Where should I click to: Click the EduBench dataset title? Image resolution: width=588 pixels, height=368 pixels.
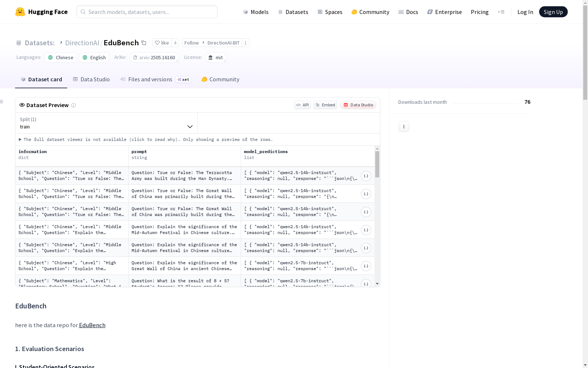point(121,43)
